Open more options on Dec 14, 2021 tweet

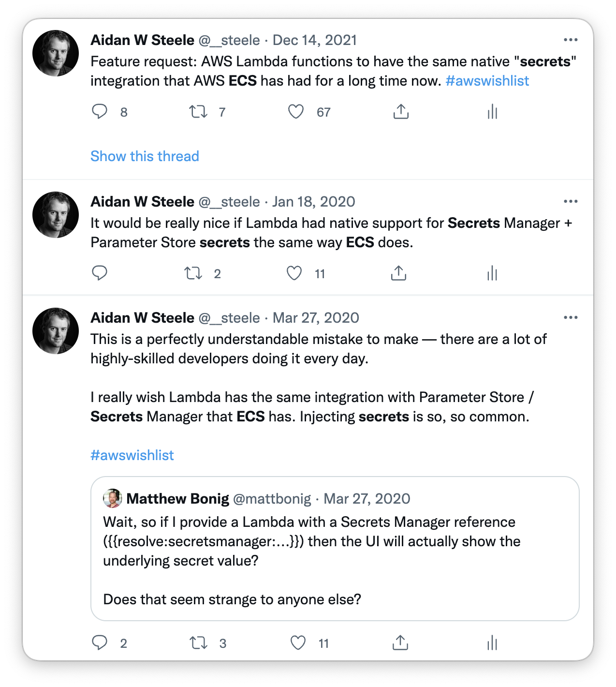(x=571, y=40)
